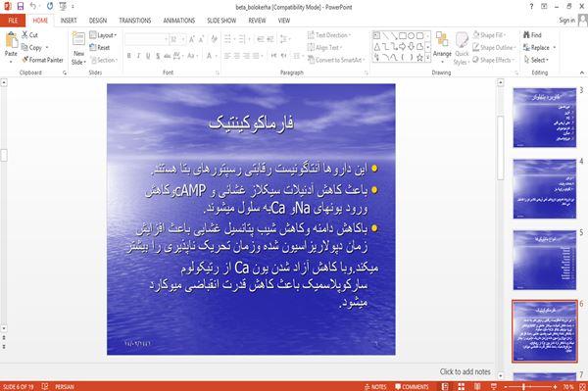Viewport: 588px width, 391px height.
Task: Click PERSIAN language status indicator
Action: coord(65,386)
